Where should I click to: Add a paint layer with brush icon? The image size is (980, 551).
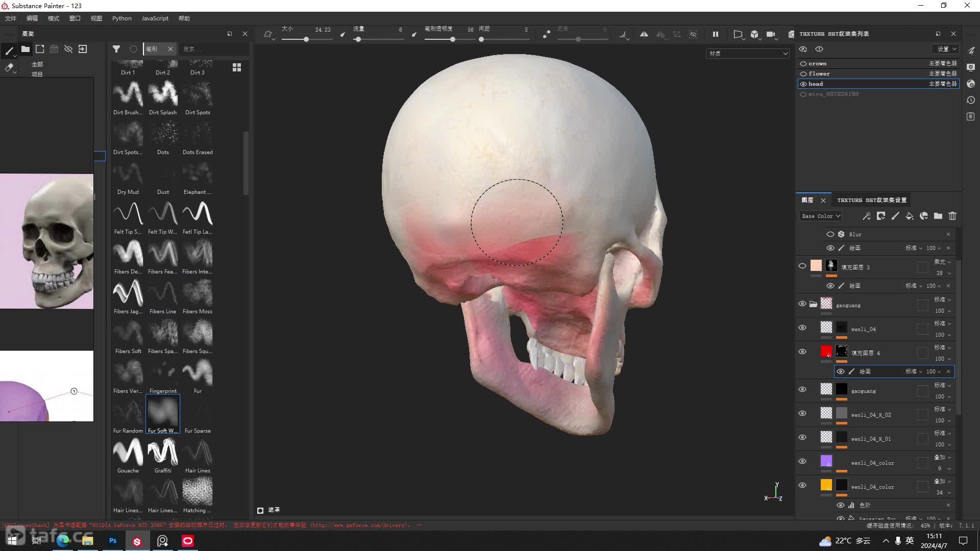[x=895, y=216]
